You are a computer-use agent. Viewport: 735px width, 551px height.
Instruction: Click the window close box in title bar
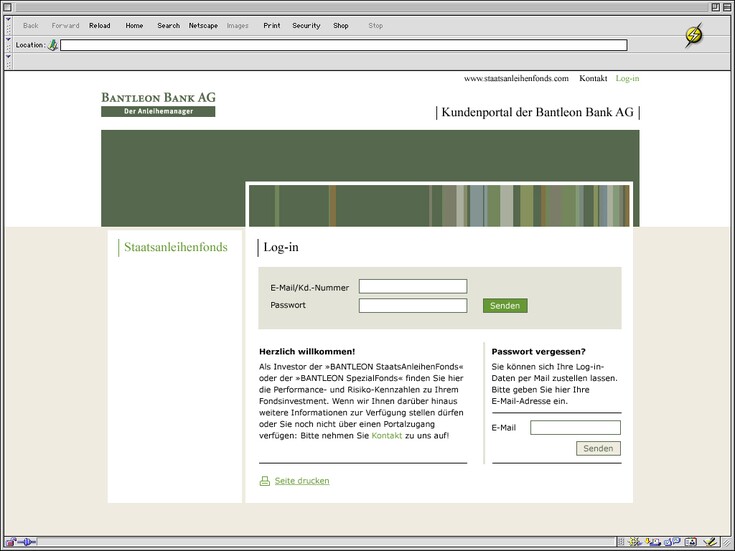click(7, 7)
